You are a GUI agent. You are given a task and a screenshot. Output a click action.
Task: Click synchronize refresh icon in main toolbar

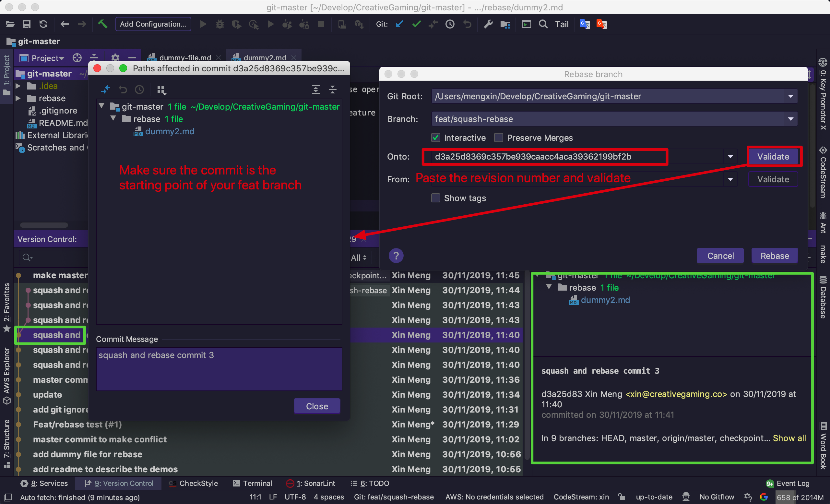43,24
